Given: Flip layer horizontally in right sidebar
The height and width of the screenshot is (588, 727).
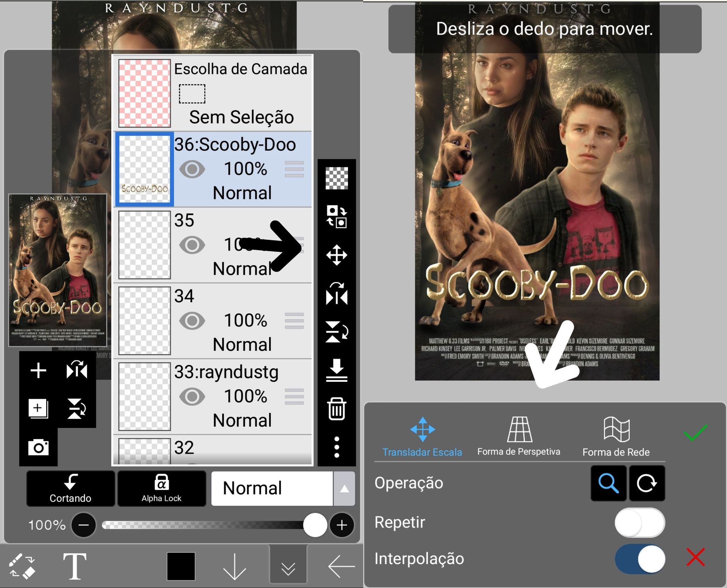Looking at the screenshot, I should [x=337, y=294].
